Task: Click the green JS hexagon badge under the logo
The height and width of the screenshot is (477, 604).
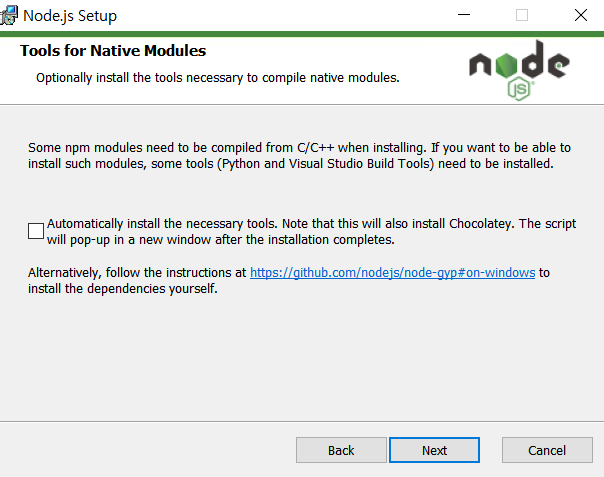Action: tap(519, 89)
